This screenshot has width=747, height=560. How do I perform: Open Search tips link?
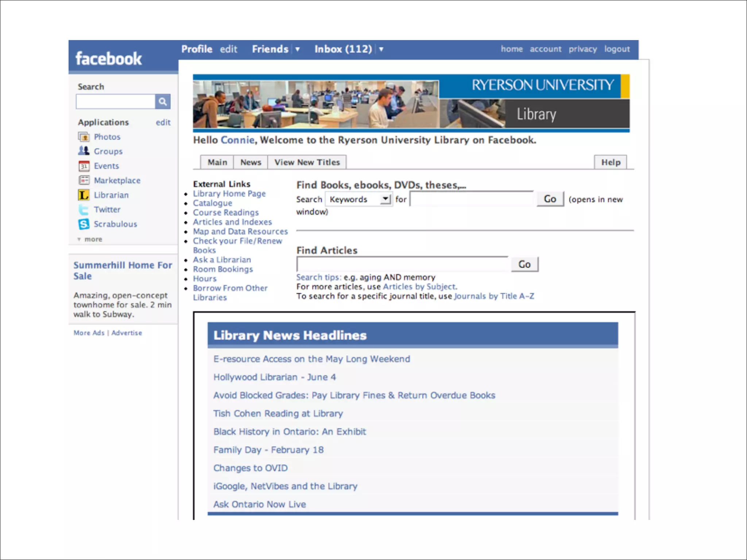point(319,277)
